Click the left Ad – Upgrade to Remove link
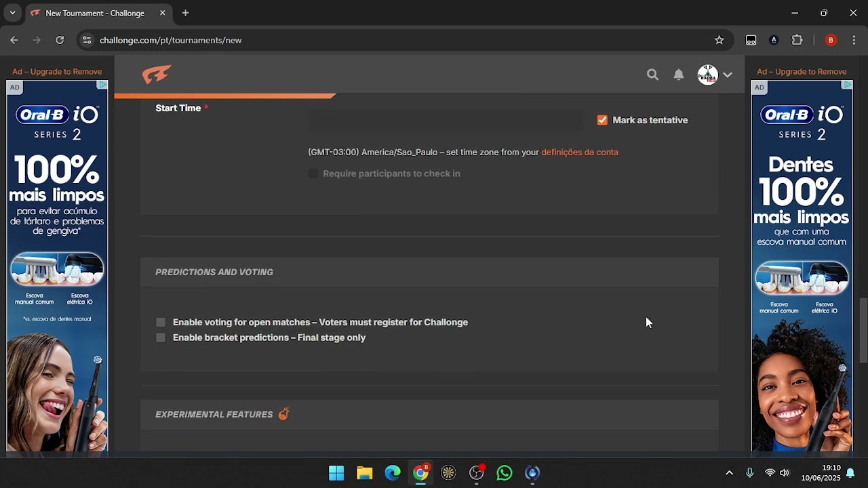The image size is (868, 488). pyautogui.click(x=57, y=72)
